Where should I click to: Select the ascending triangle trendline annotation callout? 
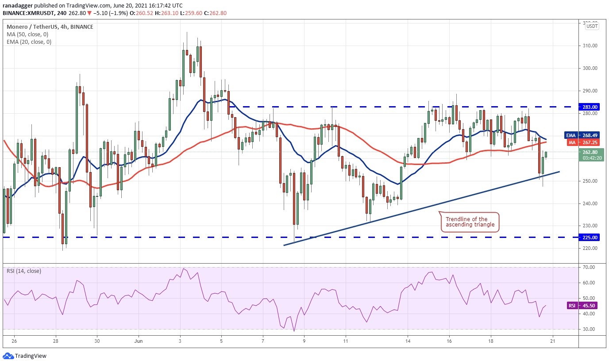coord(470,222)
